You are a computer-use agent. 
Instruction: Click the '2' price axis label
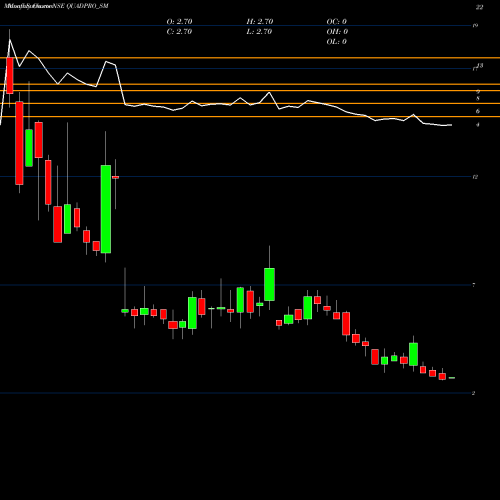pyautogui.click(x=473, y=393)
